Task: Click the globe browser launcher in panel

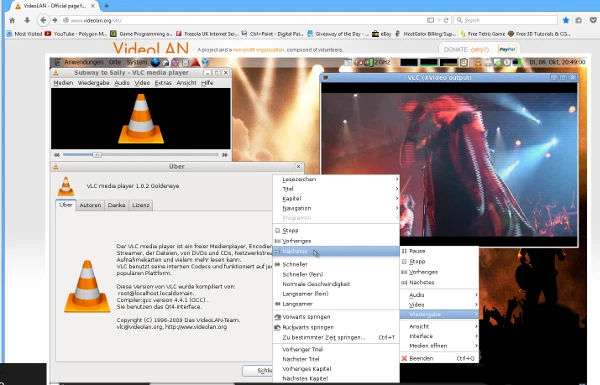Action: pos(155,62)
